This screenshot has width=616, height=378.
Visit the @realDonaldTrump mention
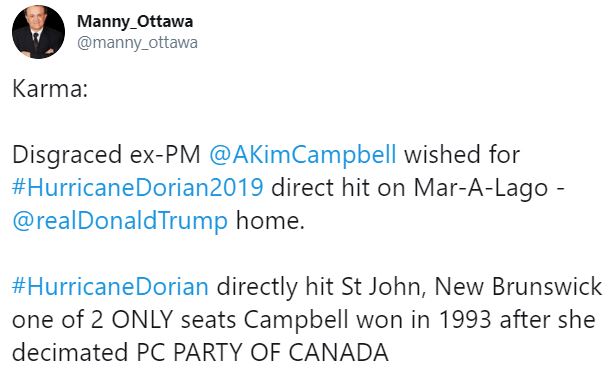click(x=120, y=220)
